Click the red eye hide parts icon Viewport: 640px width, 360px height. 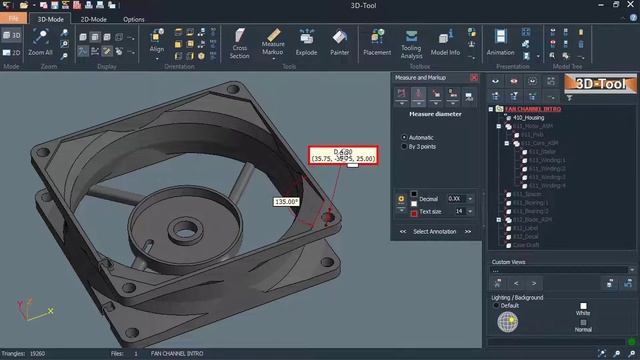point(513,81)
